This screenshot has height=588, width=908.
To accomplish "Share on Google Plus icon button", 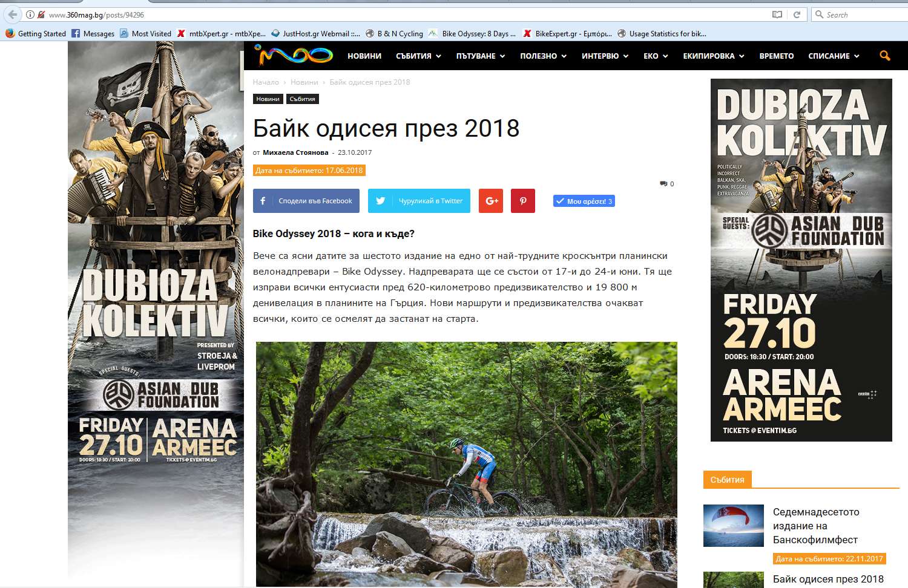I will pos(491,201).
